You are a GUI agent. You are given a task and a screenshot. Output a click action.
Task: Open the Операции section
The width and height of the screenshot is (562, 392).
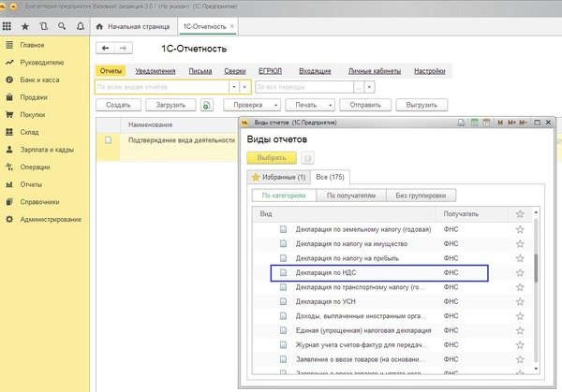click(36, 167)
